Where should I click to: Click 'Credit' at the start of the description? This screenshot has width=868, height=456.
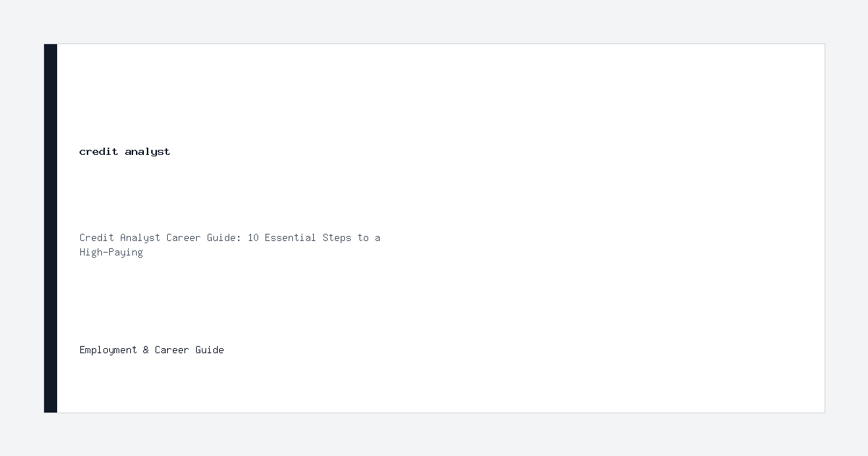point(97,237)
